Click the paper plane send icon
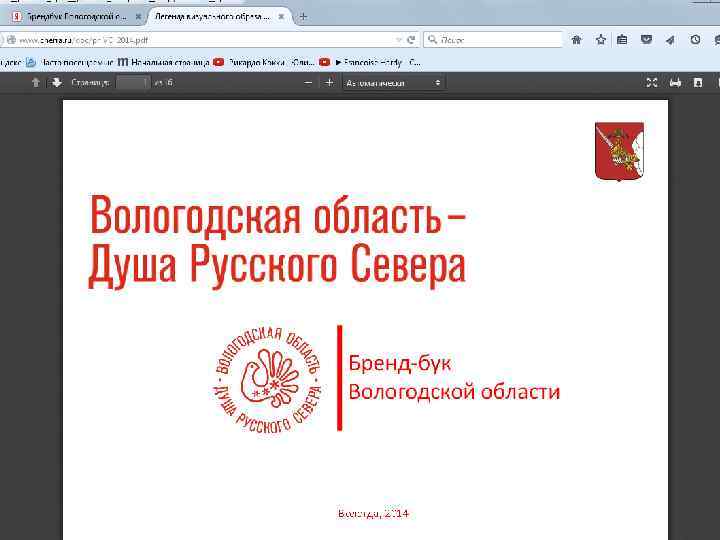Viewport: 720px width, 540px height. click(670, 40)
